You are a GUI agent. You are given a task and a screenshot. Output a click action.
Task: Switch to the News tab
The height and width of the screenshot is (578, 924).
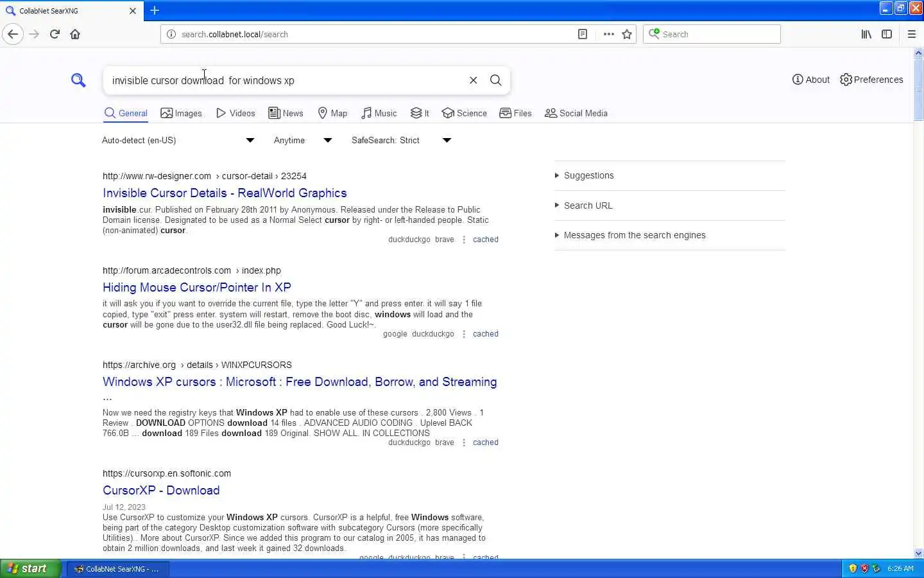[x=286, y=113]
